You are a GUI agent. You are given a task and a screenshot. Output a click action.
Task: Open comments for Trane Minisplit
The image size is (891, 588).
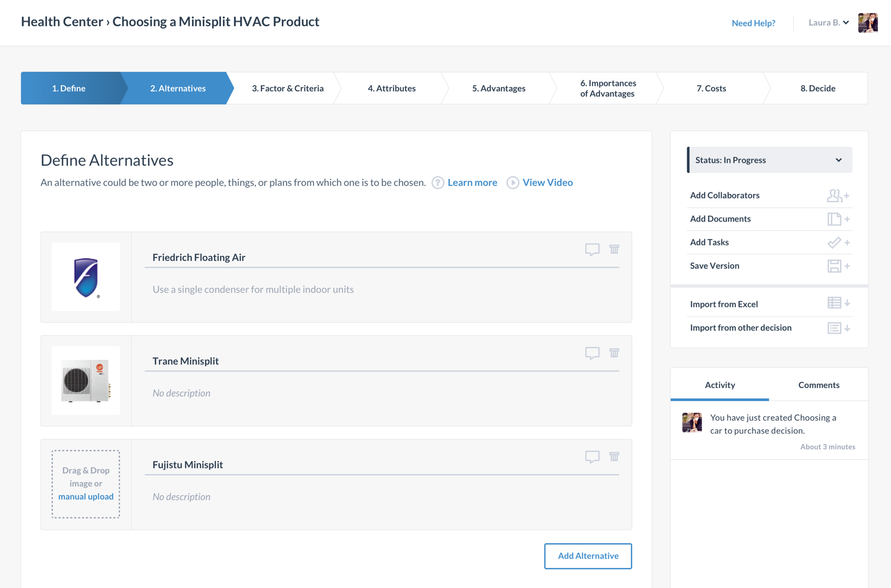592,353
